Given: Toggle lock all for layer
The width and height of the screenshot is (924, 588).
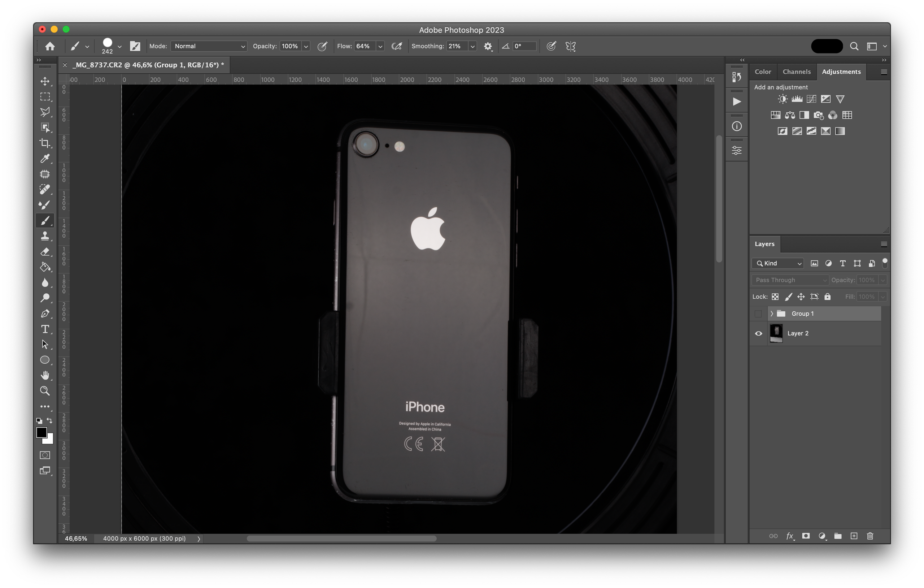Looking at the screenshot, I should [828, 297].
